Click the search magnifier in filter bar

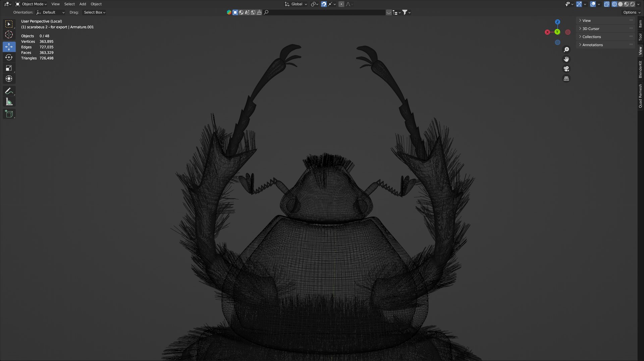266,12
